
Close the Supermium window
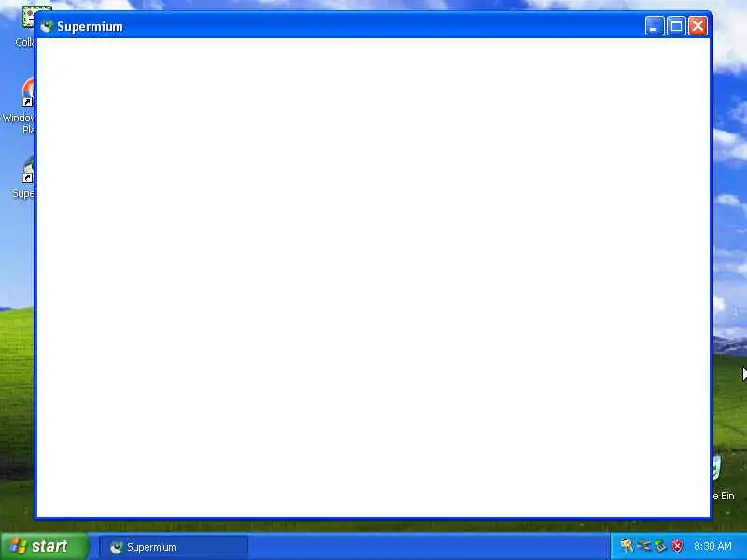[x=698, y=26]
